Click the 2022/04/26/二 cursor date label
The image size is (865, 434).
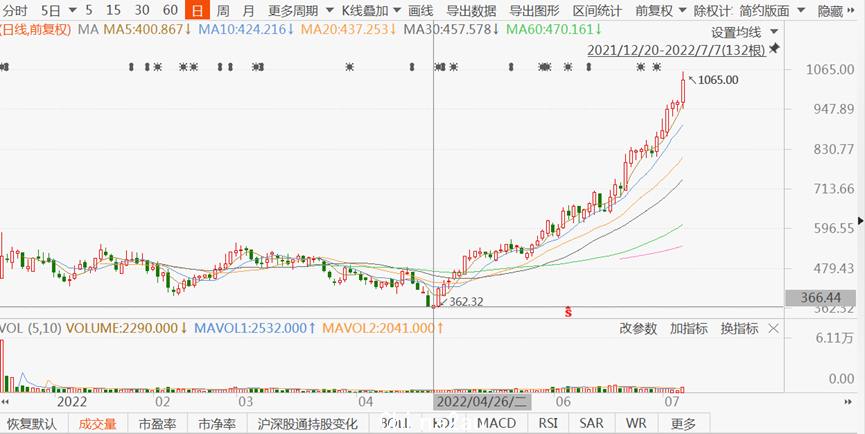pyautogui.click(x=482, y=401)
